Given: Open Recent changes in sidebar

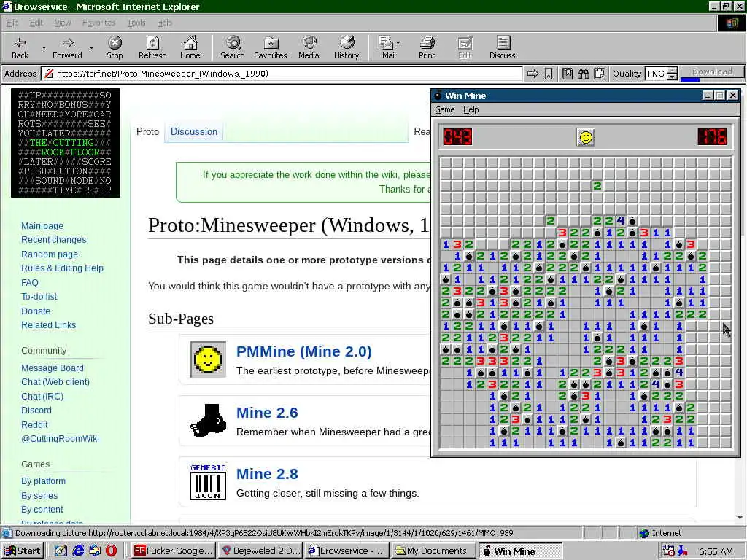Looking at the screenshot, I should [54, 239].
